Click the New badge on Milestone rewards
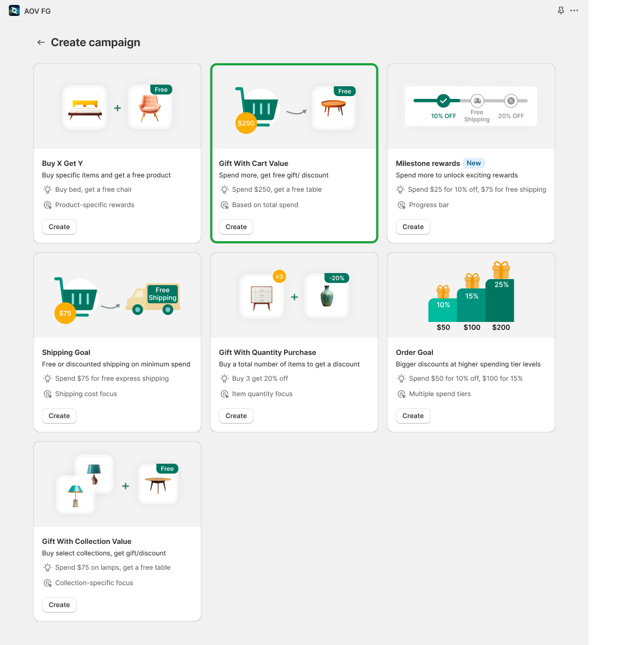 (x=474, y=163)
